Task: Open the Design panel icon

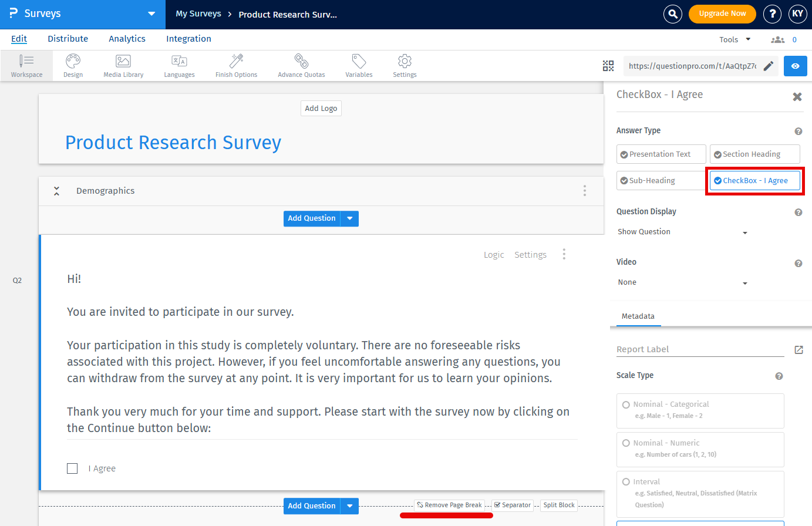Action: point(73,65)
